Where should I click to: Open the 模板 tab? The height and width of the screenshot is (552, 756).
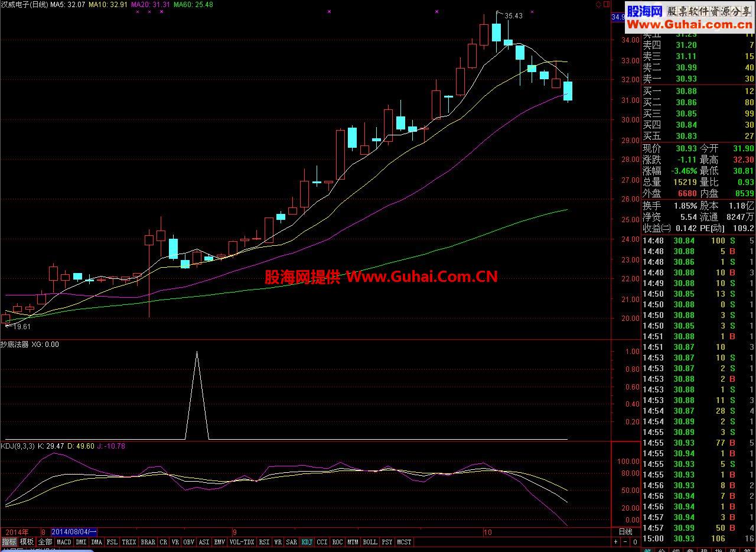pyautogui.click(x=27, y=541)
